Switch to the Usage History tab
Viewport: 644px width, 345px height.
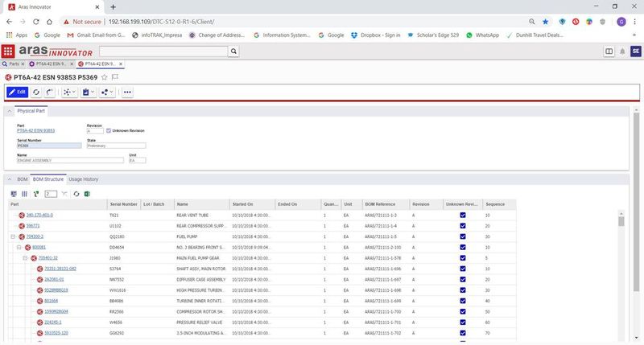[83, 179]
